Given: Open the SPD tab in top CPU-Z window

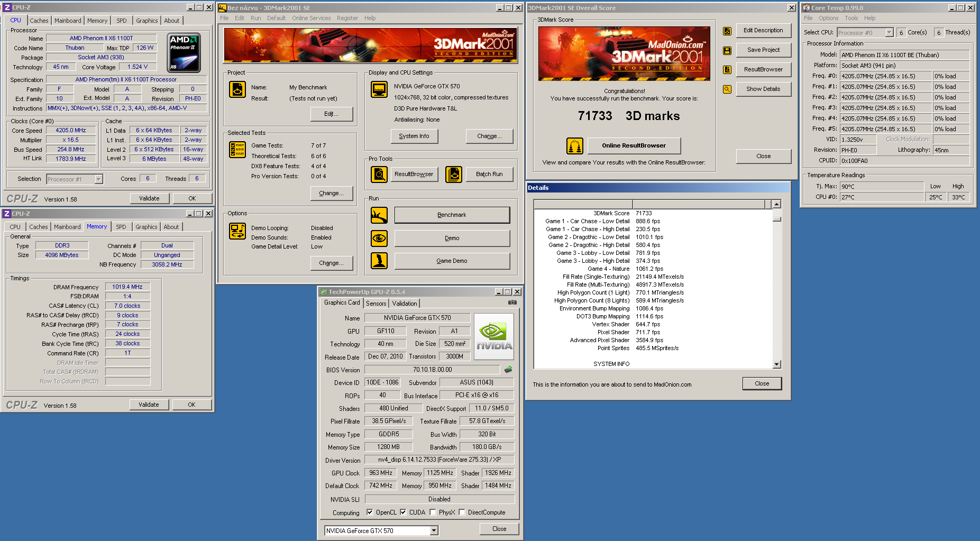Looking at the screenshot, I should [x=122, y=21].
